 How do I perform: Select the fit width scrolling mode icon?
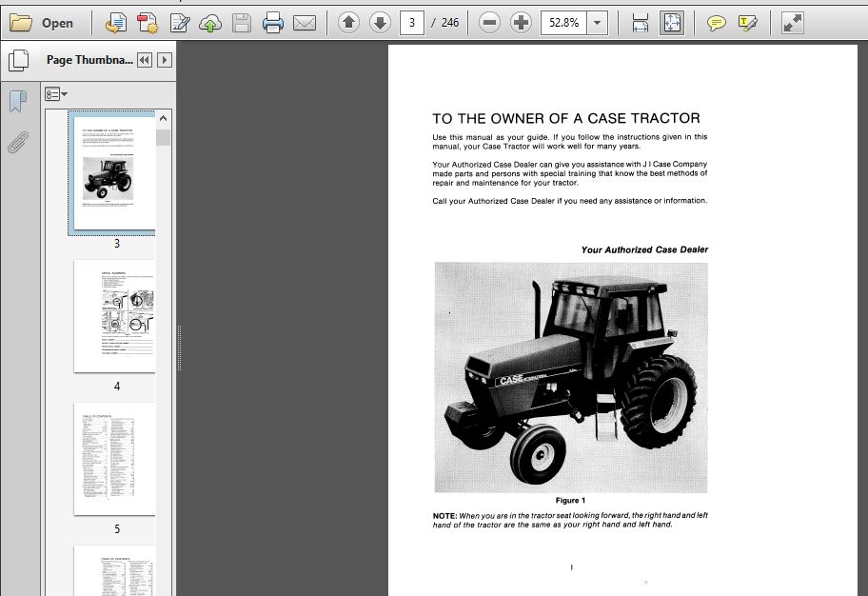(641, 23)
